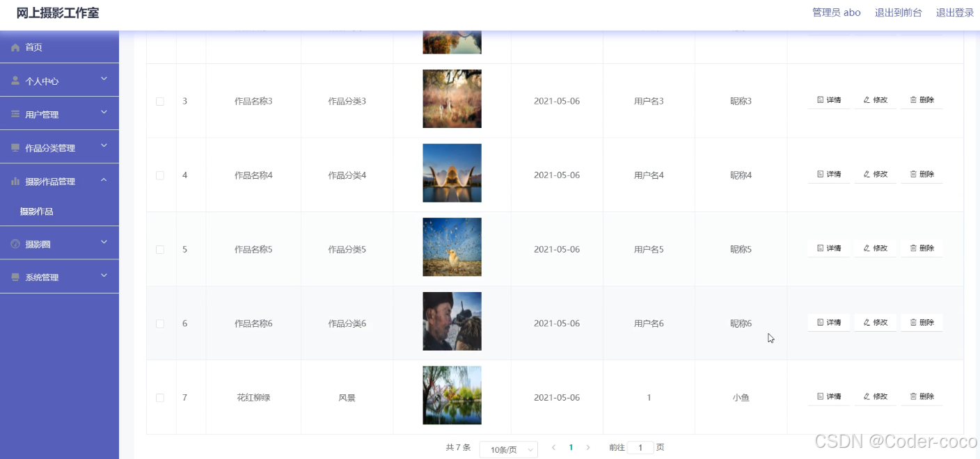
Task: Click the 作品分类3 cell
Action: [x=347, y=102]
